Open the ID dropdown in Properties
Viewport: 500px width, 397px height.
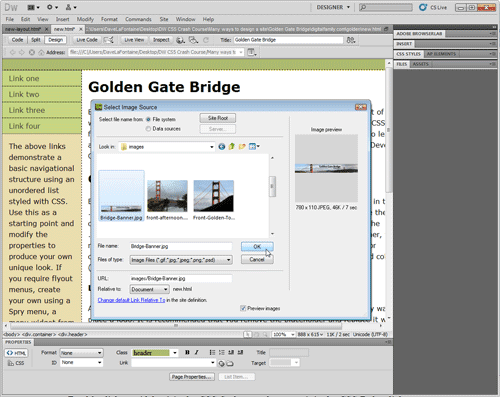[81, 363]
